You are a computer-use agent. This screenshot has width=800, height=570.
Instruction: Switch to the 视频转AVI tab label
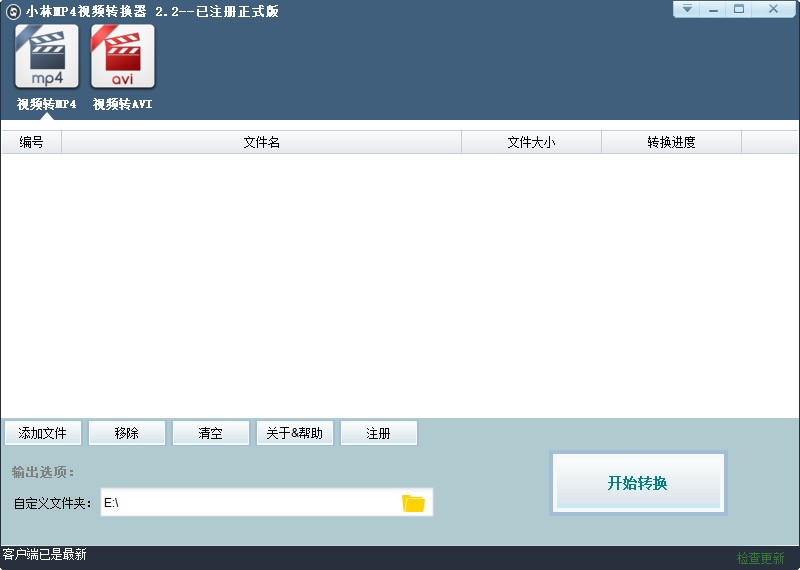point(122,104)
